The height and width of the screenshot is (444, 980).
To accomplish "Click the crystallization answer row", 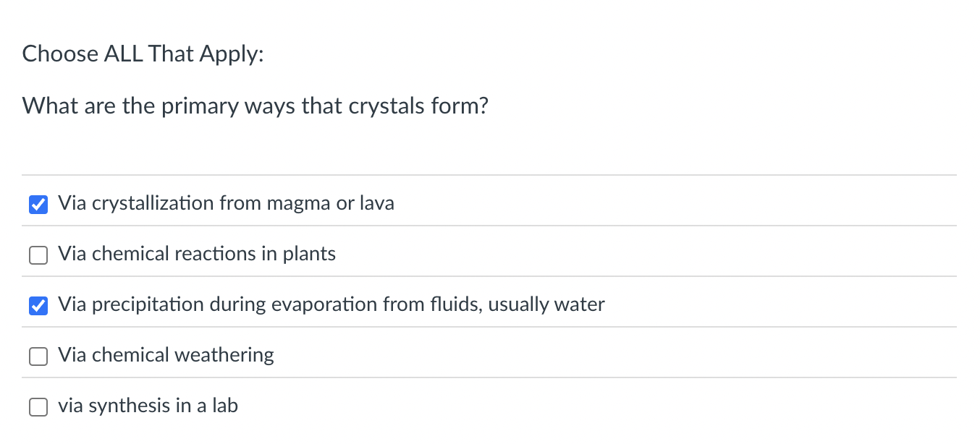I will 225,203.
